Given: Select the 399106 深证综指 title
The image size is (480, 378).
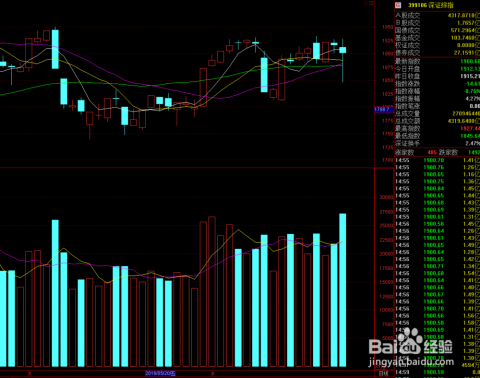Looking at the screenshot, I should pyautogui.click(x=430, y=5).
